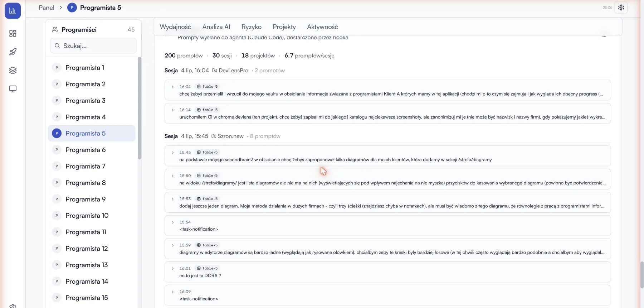The width and height of the screenshot is (644, 308).
Task: Select Programista 6 in the list
Action: click(92, 150)
